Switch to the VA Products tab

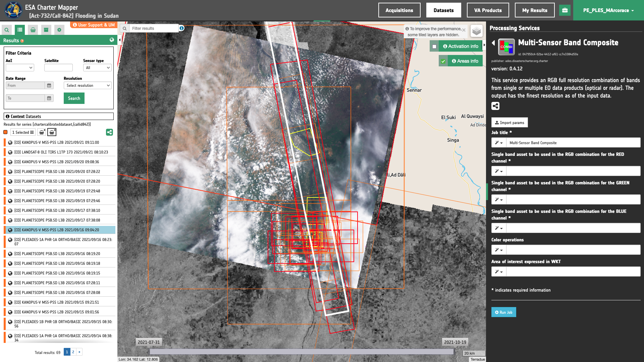(x=488, y=10)
